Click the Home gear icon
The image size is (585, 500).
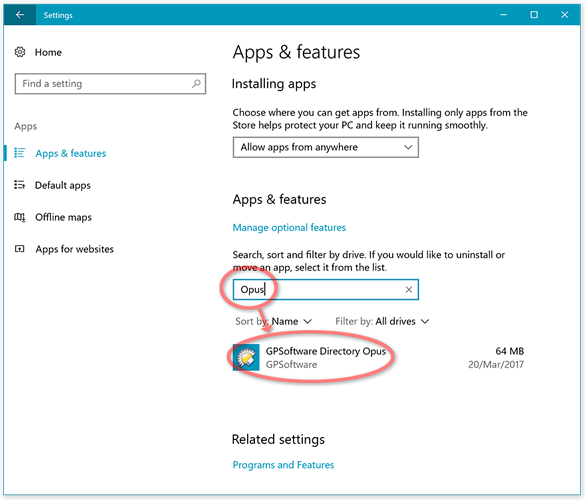20,52
